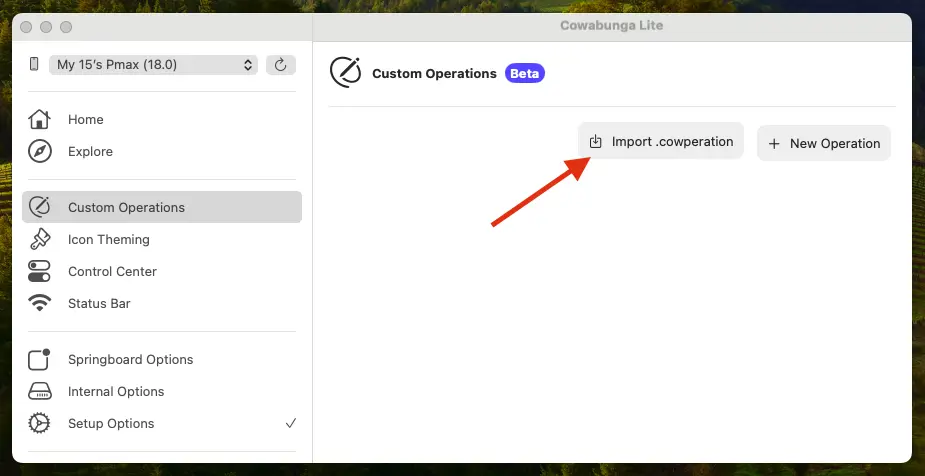Close the Cowabunga Lite window
This screenshot has width=925, height=476.
click(x=25, y=27)
